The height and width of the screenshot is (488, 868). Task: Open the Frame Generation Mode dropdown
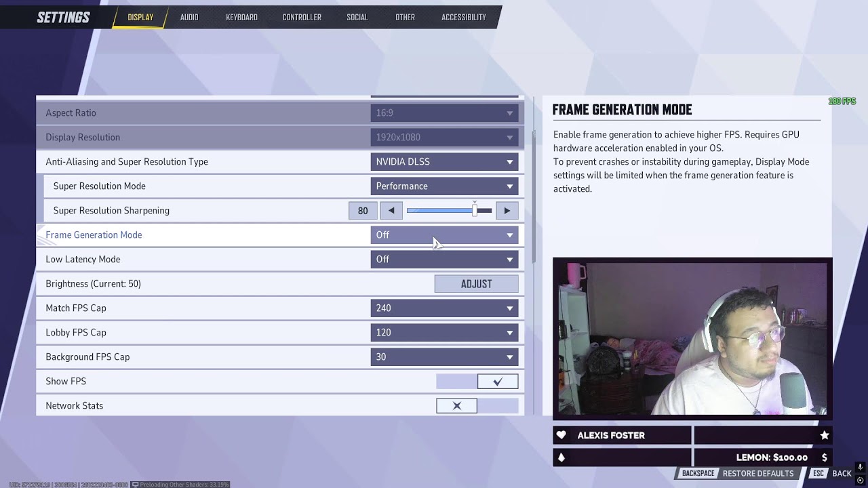click(x=444, y=235)
